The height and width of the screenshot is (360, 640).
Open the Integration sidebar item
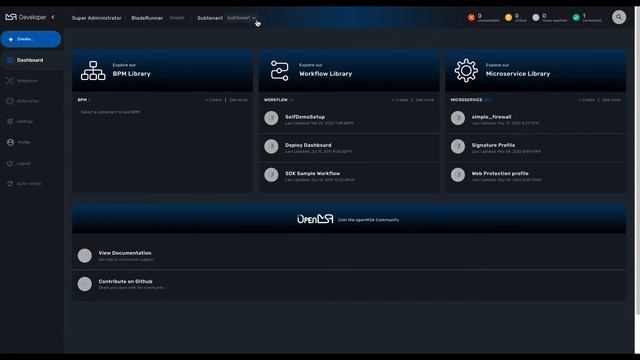pos(27,81)
